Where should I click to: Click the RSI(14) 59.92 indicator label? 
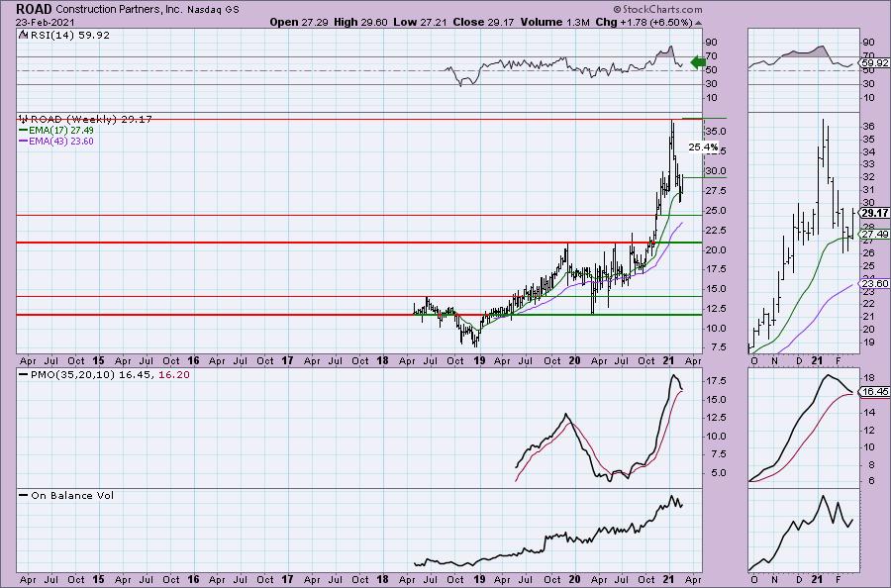tap(64, 35)
